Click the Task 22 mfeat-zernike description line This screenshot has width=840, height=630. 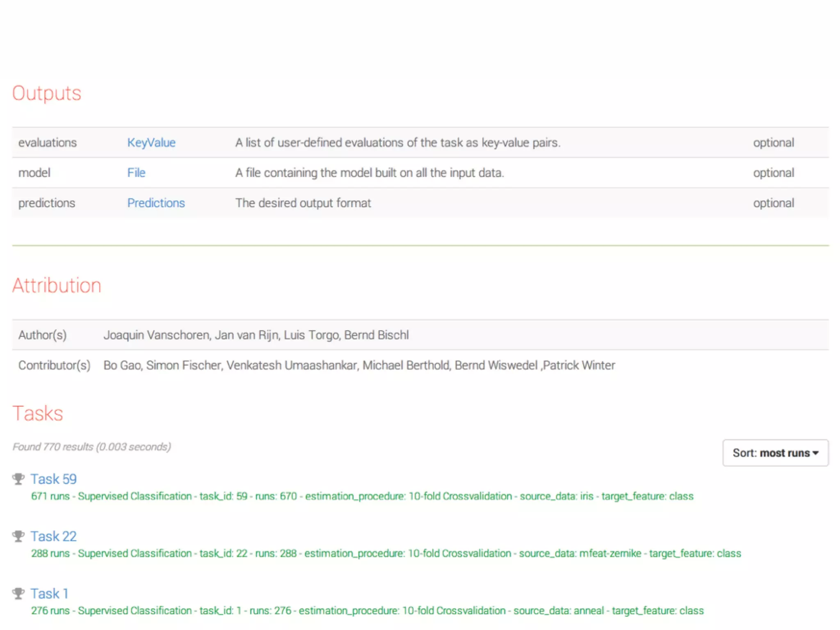point(386,553)
